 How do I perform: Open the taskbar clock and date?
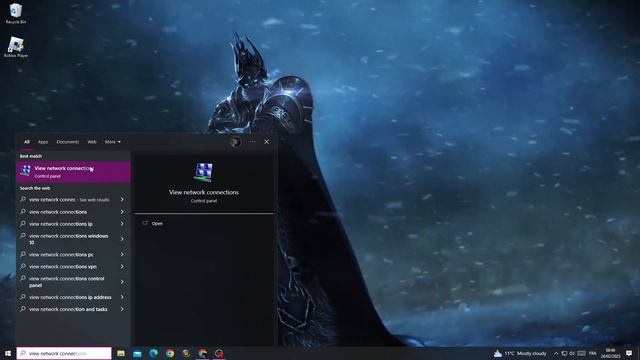(x=610, y=353)
